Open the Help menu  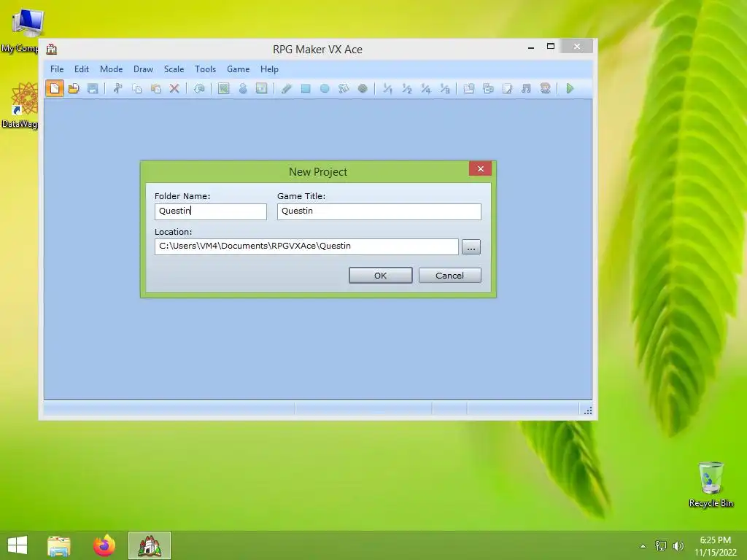tap(269, 69)
